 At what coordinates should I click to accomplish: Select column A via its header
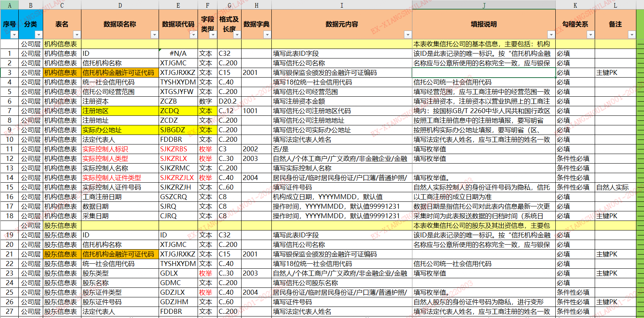click(x=10, y=5)
